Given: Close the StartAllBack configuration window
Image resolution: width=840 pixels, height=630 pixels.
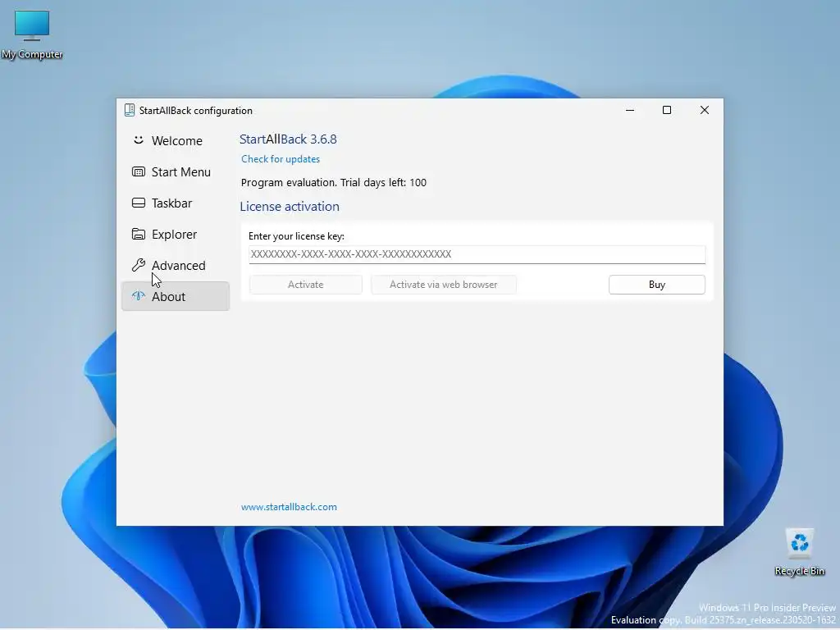Looking at the screenshot, I should click(705, 110).
